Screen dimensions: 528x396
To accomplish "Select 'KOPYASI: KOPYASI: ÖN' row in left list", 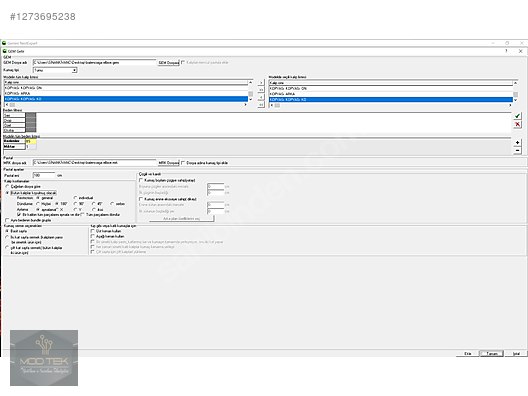I will [126, 88].
